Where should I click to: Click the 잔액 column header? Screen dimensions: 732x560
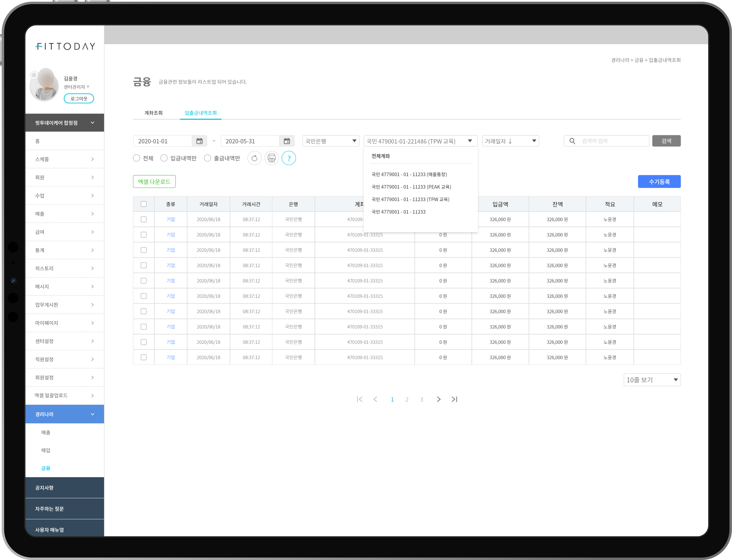pos(557,204)
